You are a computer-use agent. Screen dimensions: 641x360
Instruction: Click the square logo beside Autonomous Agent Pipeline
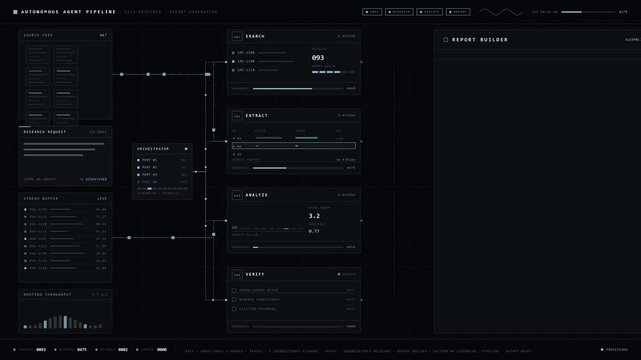click(16, 12)
